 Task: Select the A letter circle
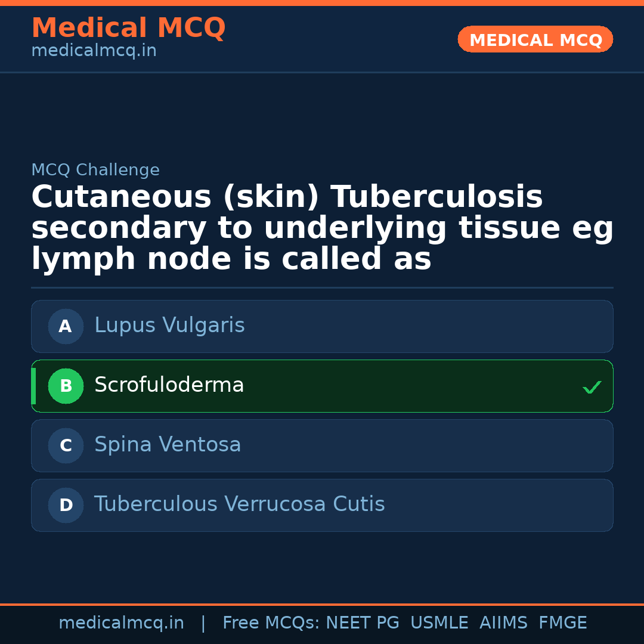[66, 326]
